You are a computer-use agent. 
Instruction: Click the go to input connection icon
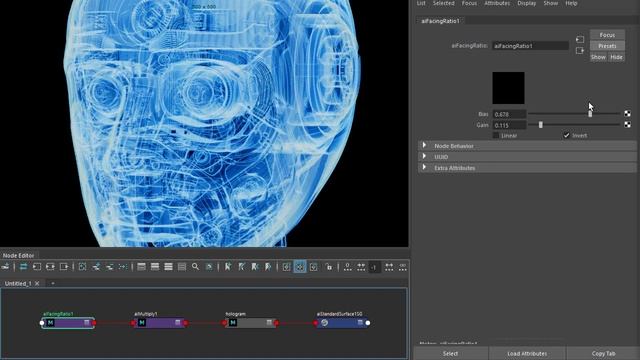[580, 40]
